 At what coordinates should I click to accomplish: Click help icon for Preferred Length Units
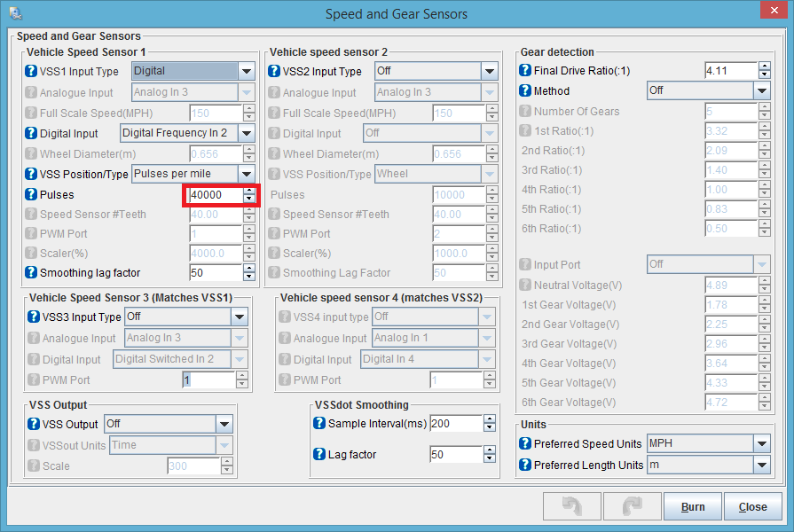[x=525, y=465]
